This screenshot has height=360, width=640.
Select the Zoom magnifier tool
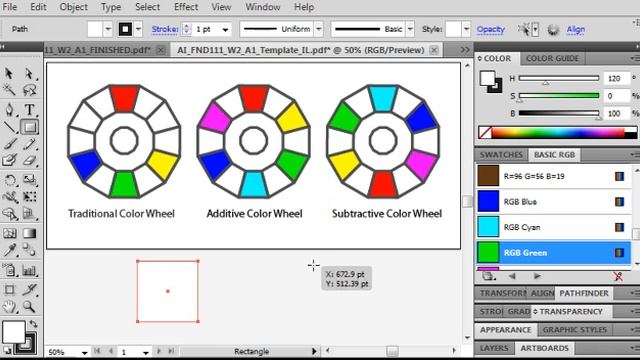pyautogui.click(x=29, y=306)
